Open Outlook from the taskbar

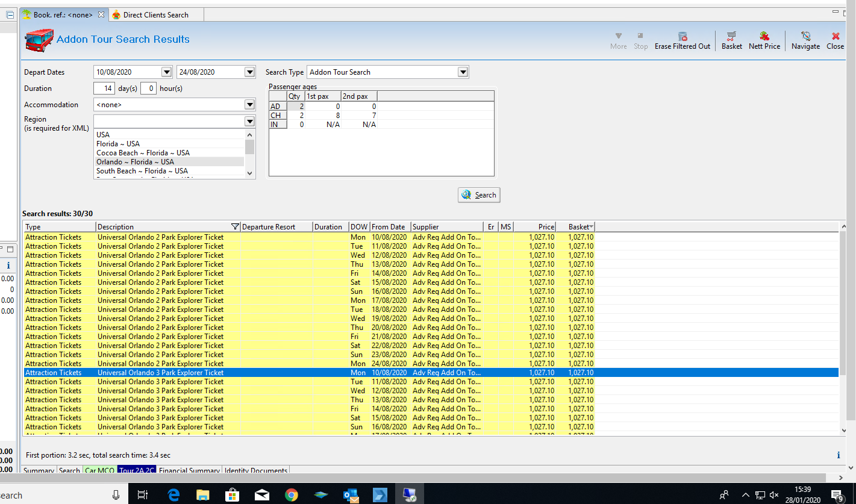351,494
